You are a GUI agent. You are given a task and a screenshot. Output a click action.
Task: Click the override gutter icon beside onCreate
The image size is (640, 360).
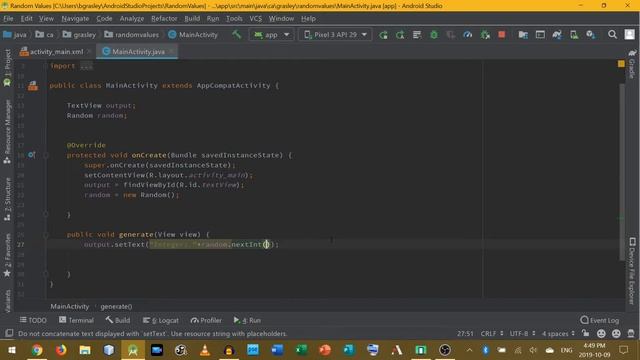pos(31,155)
